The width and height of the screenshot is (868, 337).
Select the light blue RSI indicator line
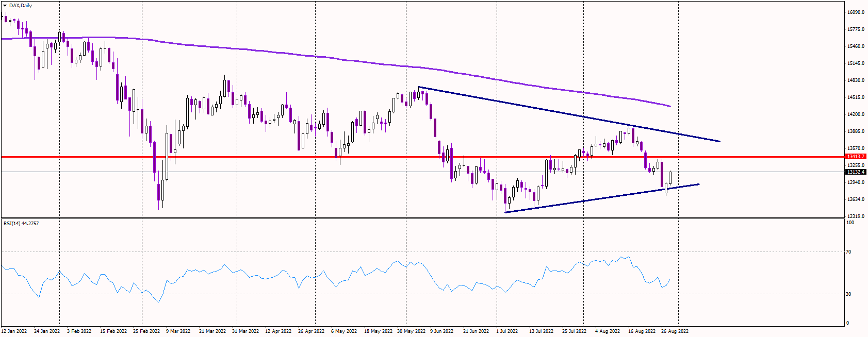click(x=335, y=278)
